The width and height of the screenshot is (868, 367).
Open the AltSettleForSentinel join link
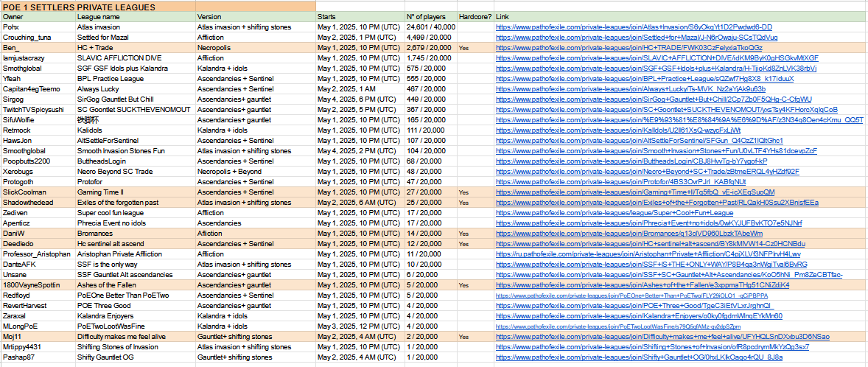pos(640,141)
